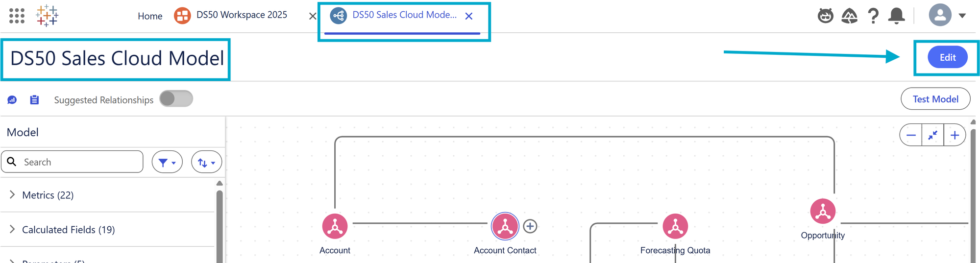Open the user profile avatar menu

(940, 15)
